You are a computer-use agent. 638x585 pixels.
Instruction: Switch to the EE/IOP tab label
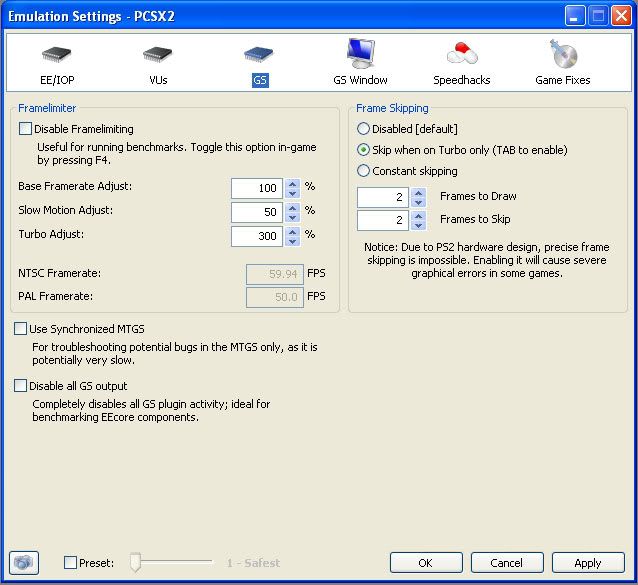click(x=57, y=80)
